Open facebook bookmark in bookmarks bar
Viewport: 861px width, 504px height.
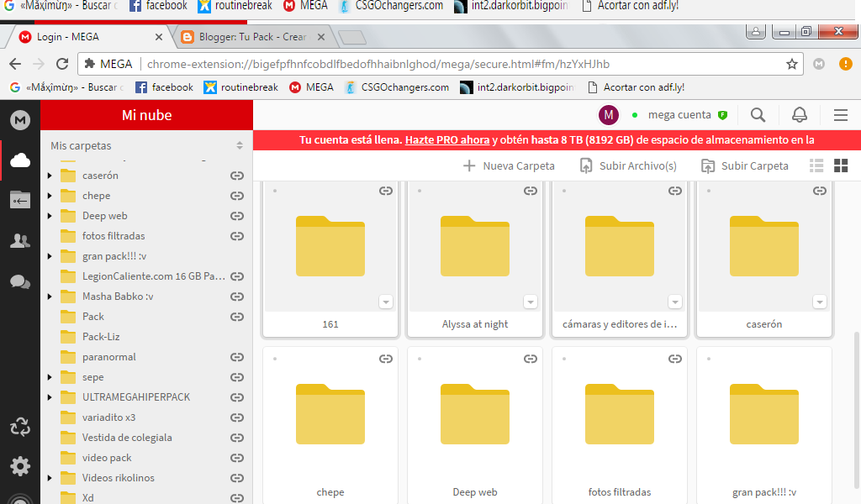[x=164, y=87]
